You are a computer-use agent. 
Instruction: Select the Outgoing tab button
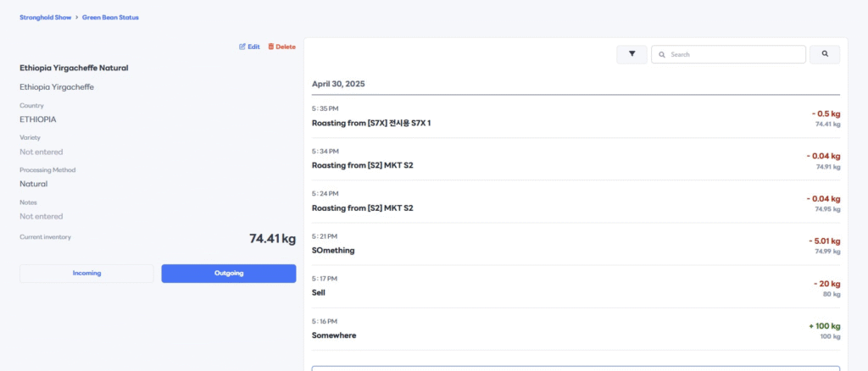point(229,273)
